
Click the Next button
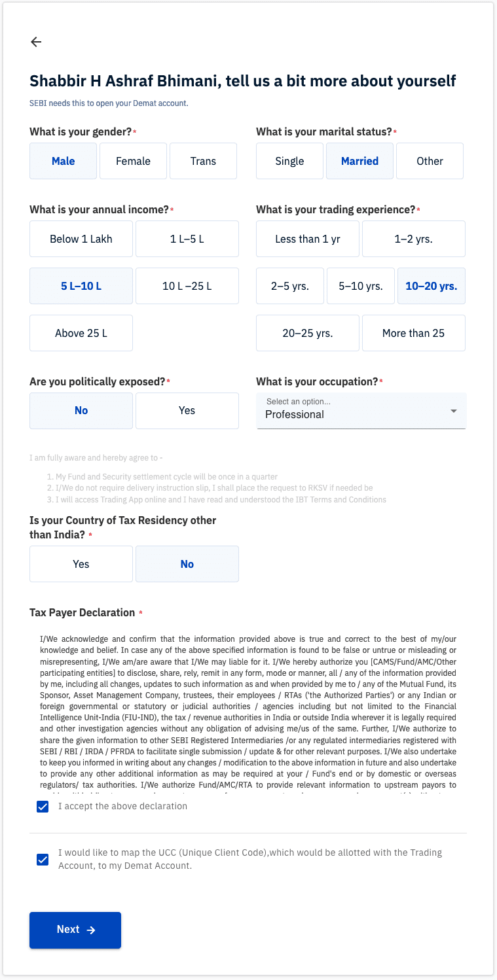click(75, 930)
